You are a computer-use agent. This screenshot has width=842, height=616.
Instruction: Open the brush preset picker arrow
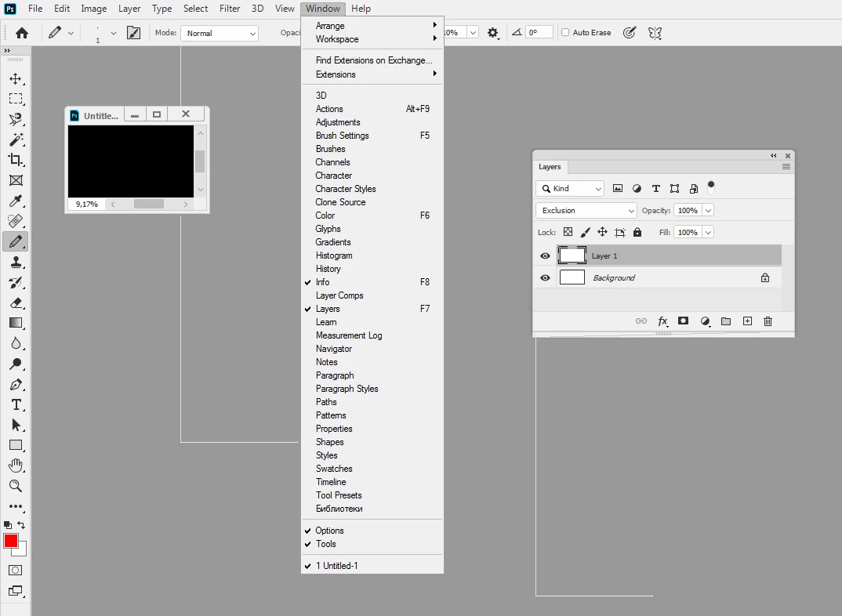114,33
